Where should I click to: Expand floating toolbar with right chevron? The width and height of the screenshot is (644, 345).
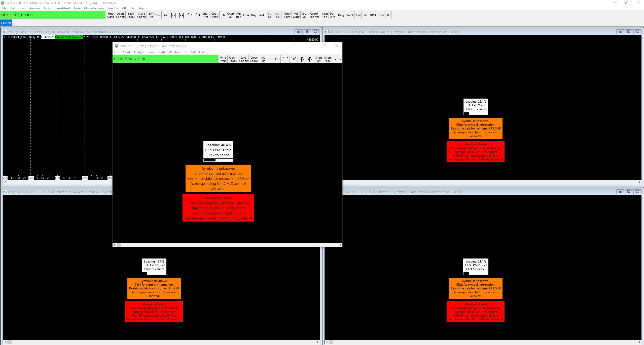click(x=340, y=59)
